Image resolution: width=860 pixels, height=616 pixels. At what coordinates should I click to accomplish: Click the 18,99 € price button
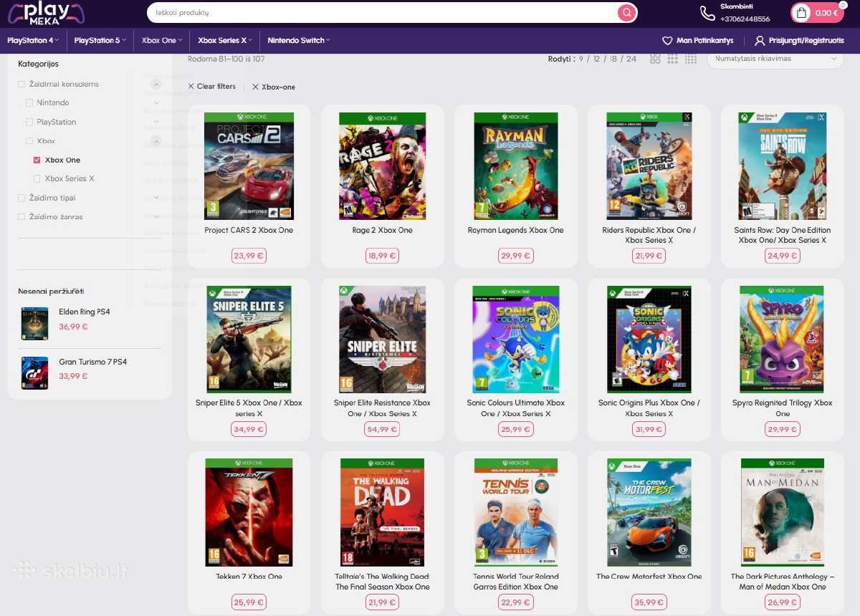[382, 256]
